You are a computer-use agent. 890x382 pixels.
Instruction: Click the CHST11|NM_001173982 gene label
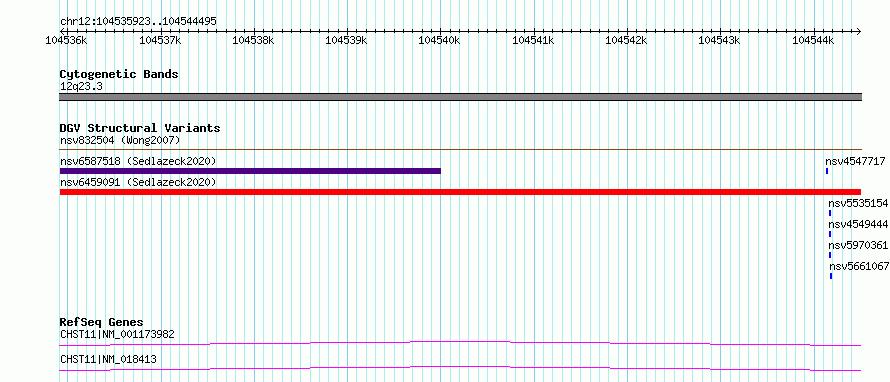[x=117, y=334]
